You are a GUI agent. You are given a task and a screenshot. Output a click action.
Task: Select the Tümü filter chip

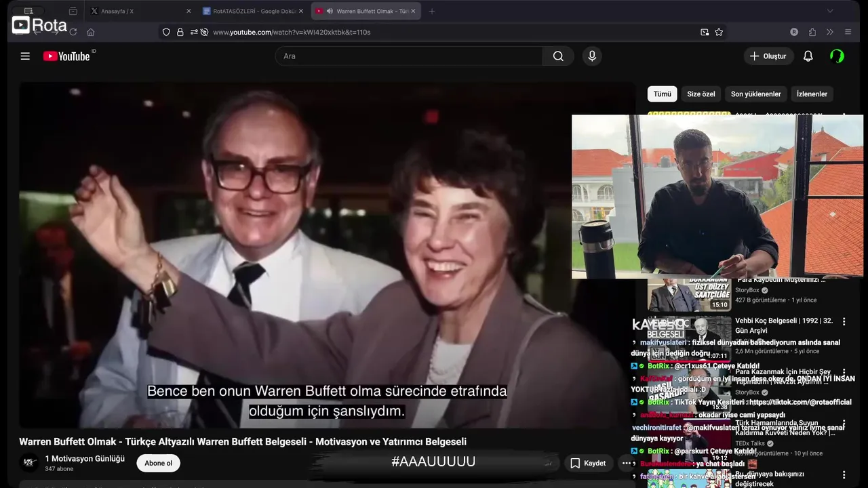point(663,94)
